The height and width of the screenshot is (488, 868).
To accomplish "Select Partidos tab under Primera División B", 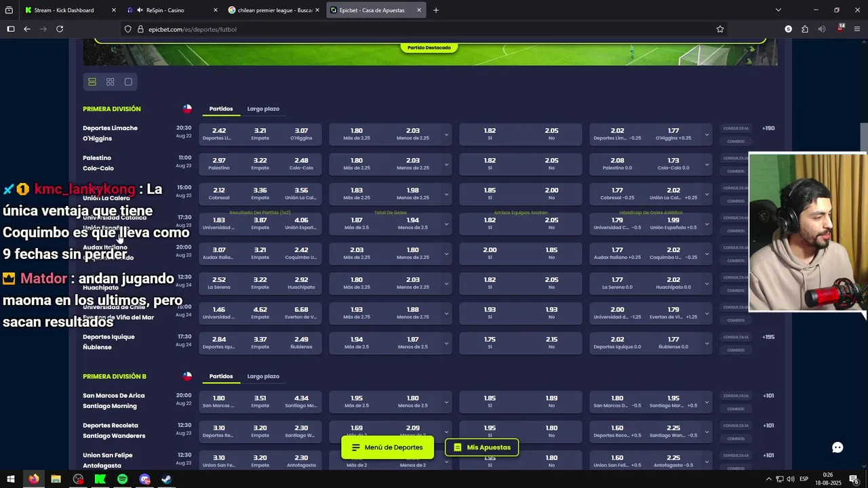I will tap(221, 376).
